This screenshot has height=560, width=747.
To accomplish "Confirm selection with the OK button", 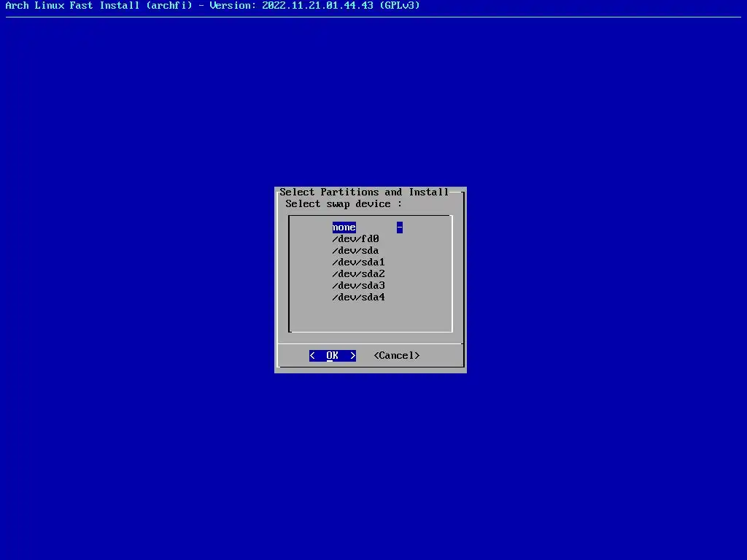I will (x=333, y=356).
